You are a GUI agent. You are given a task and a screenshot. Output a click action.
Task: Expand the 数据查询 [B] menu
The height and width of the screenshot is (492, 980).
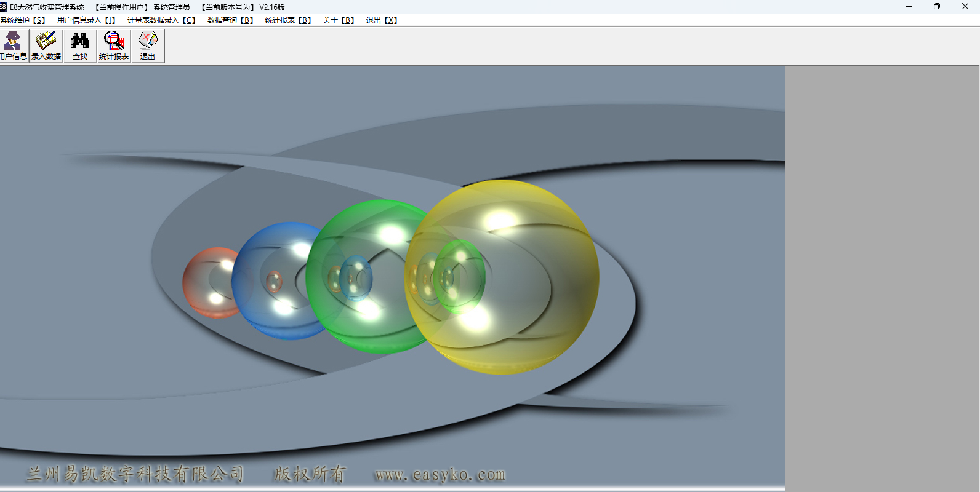pos(230,20)
